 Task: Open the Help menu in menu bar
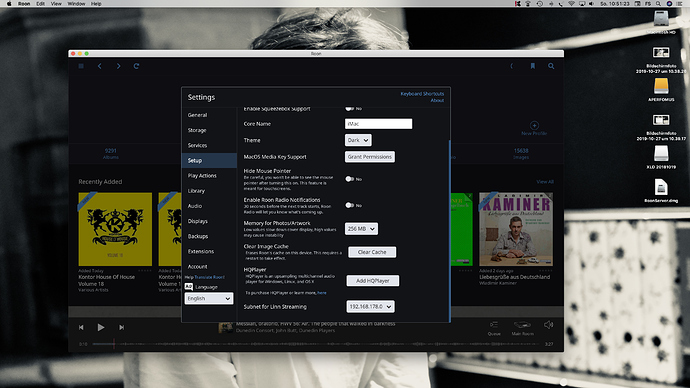click(x=96, y=4)
